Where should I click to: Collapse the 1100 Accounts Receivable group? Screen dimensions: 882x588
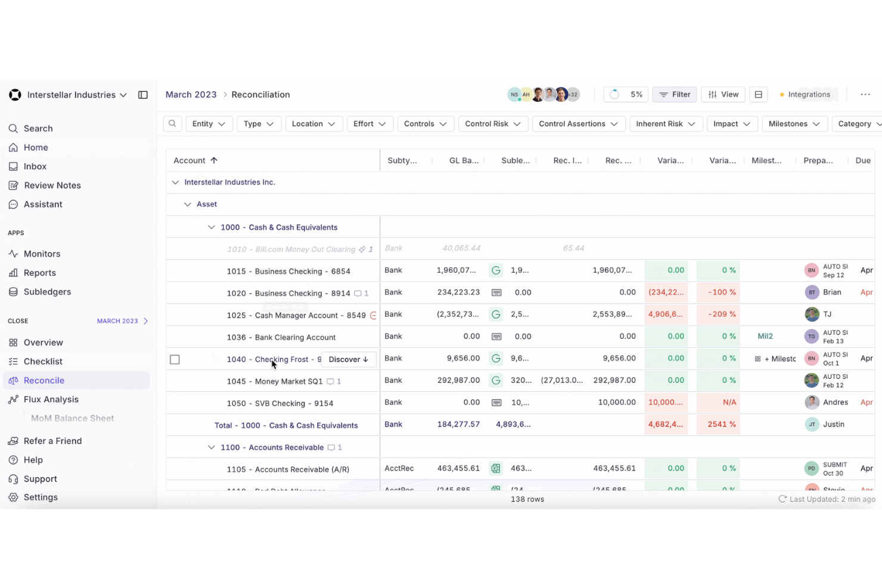pyautogui.click(x=211, y=447)
